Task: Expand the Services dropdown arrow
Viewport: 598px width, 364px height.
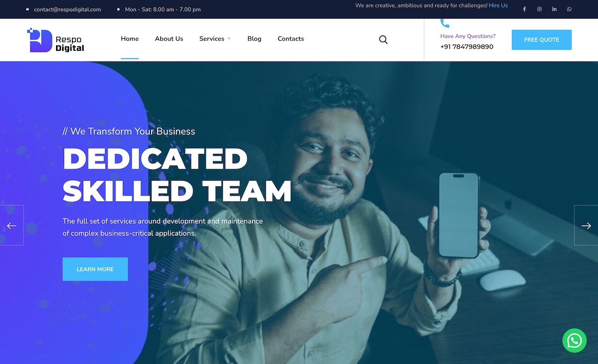Action: 229,39
